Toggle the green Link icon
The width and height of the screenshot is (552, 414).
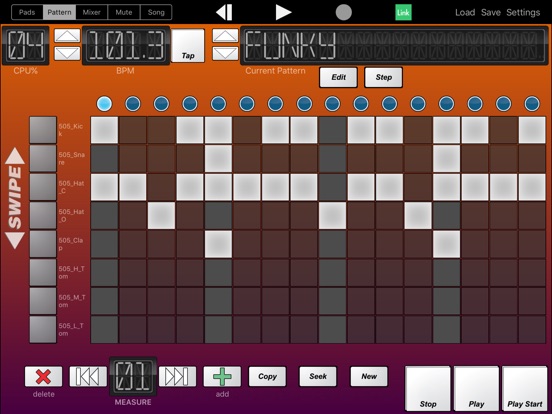403,13
